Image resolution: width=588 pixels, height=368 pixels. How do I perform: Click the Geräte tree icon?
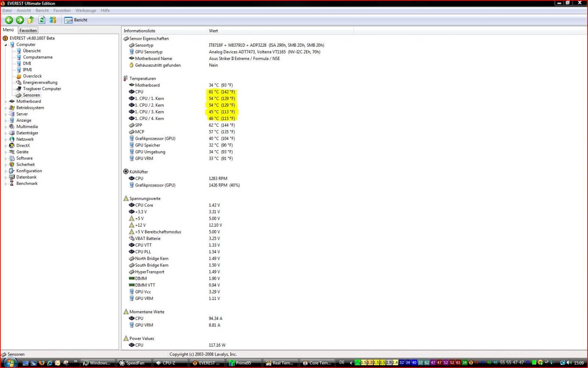12,152
